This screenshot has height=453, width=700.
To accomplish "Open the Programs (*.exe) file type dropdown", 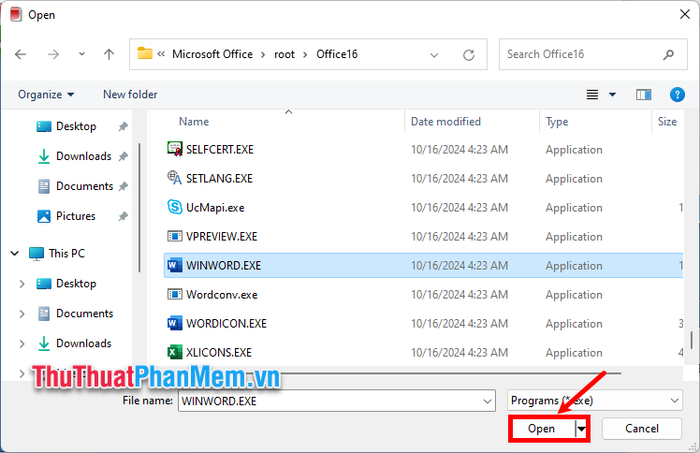I will 594,400.
